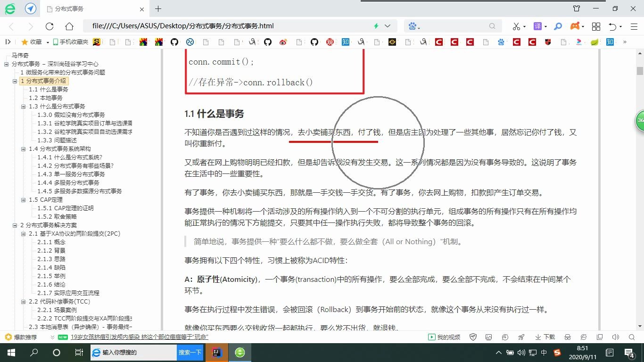Select 1.1 什么是事务 in the outline
The width and height of the screenshot is (644, 362).
tap(49, 90)
